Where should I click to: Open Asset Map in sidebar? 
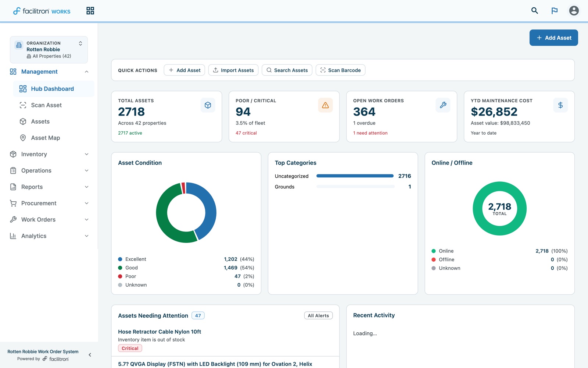(x=54, y=138)
